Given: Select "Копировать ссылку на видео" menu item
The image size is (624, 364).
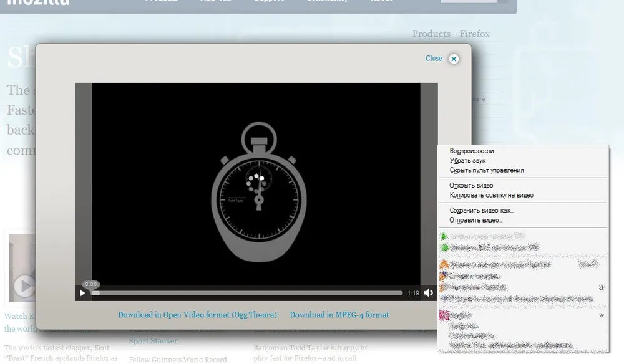Looking at the screenshot, I should pyautogui.click(x=491, y=195).
